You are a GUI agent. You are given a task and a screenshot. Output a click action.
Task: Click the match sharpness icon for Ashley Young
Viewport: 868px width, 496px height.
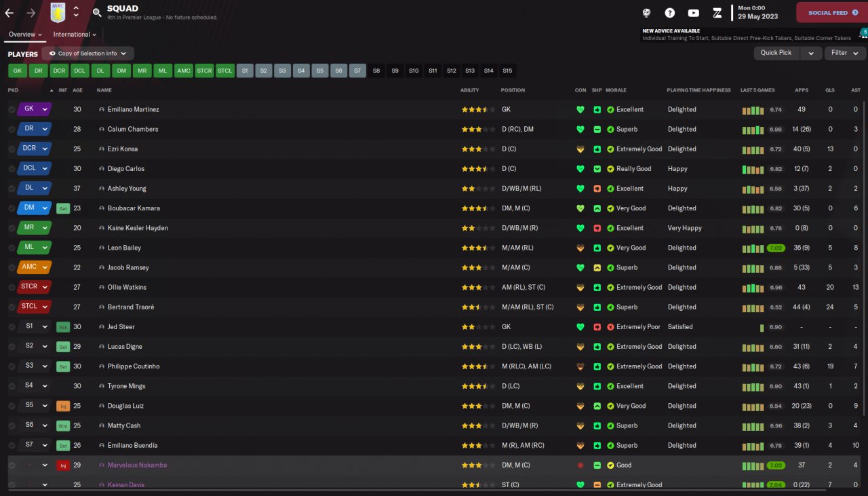click(x=597, y=189)
